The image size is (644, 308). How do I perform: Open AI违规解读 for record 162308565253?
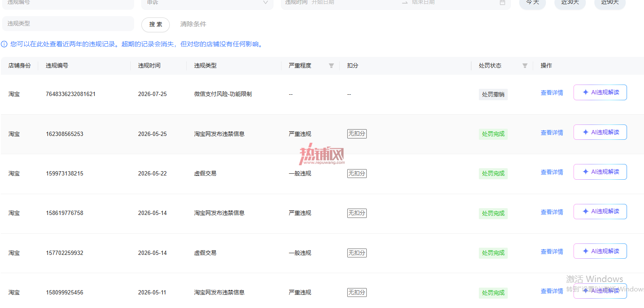(x=600, y=132)
